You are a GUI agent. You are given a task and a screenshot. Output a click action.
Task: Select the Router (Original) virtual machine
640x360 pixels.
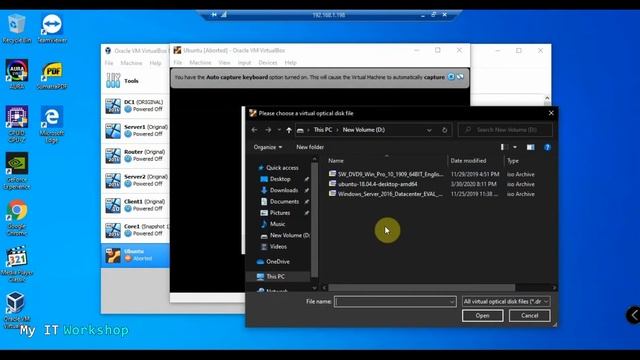pos(136,156)
